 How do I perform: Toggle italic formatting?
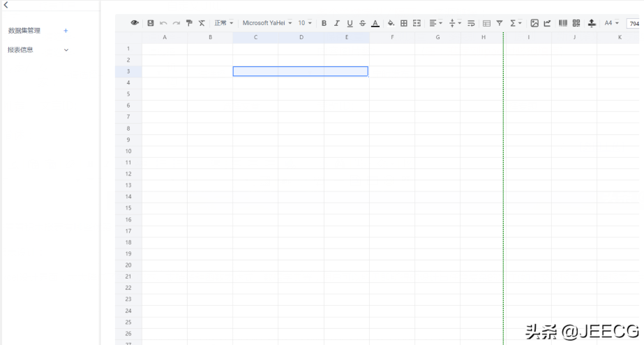tap(336, 23)
